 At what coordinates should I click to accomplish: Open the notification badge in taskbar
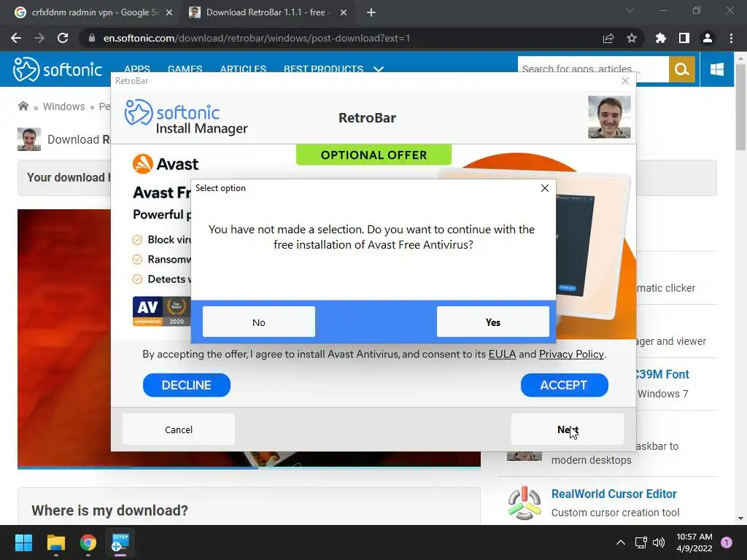[727, 542]
